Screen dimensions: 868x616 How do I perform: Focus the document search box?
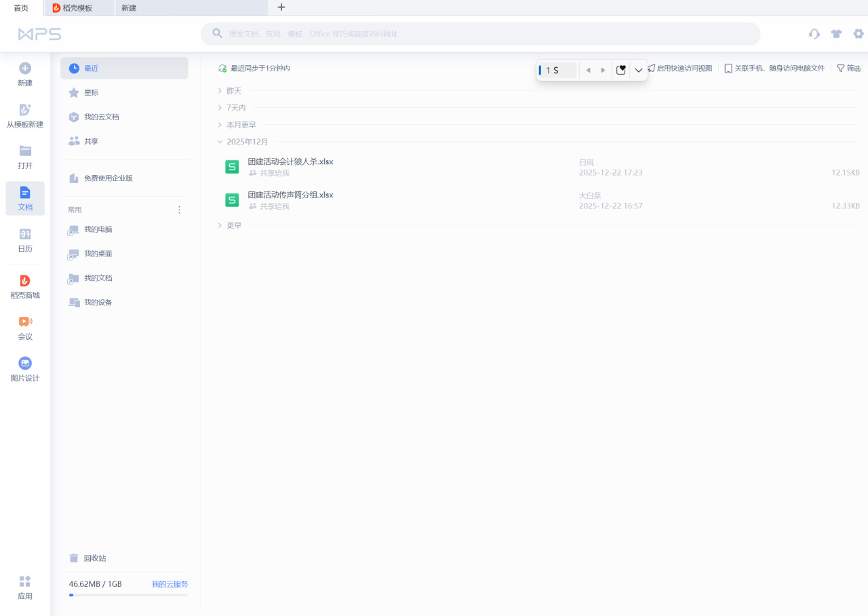tap(480, 34)
